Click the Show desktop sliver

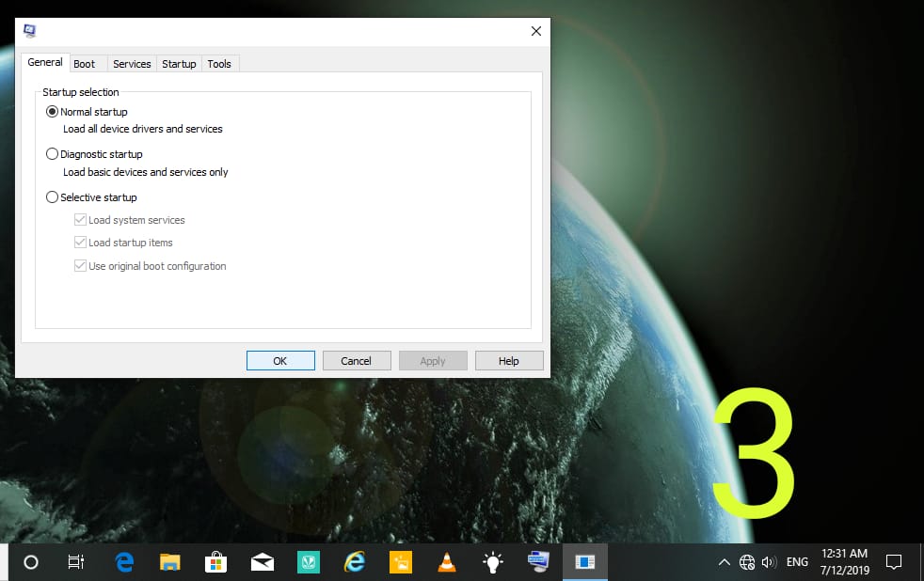click(921, 562)
